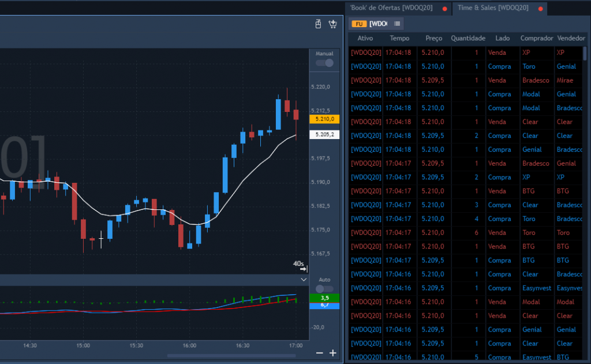Click the add-to-basket order icon

(x=332, y=24)
